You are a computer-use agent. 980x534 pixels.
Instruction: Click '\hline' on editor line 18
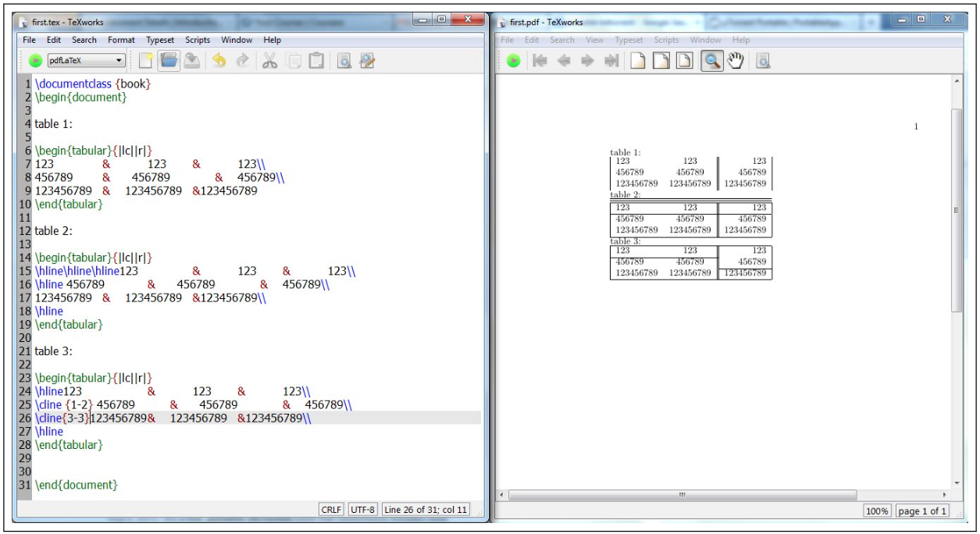49,311
